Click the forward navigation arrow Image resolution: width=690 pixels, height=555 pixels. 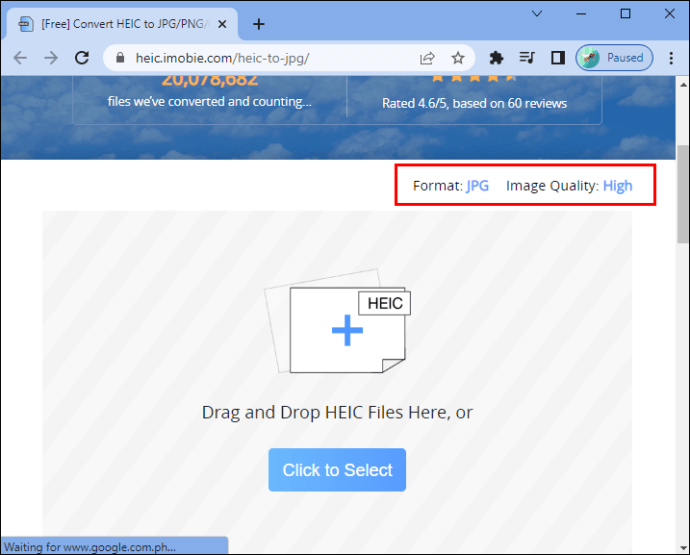51,58
